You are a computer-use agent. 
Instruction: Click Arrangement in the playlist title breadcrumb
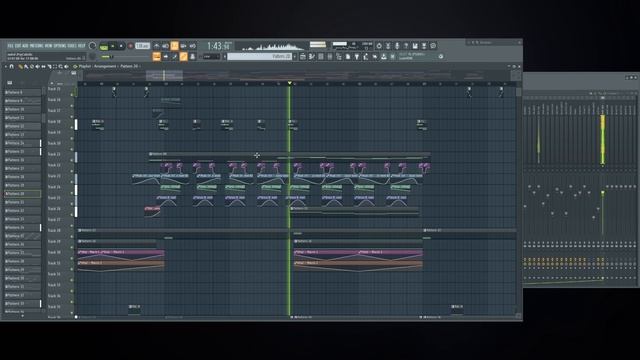(104, 66)
